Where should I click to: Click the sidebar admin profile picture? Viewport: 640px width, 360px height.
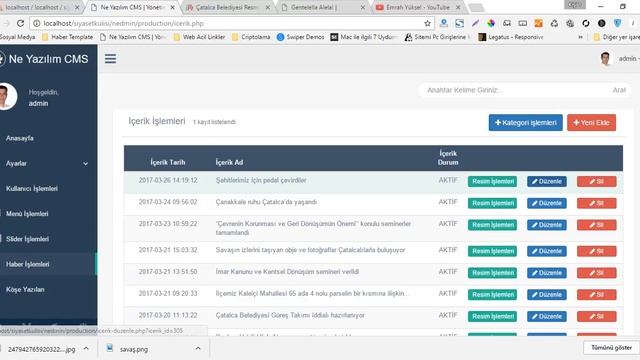click(x=6, y=97)
